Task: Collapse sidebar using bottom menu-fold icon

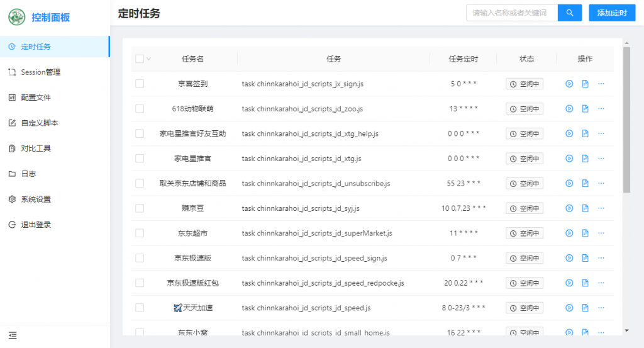Action: click(13, 335)
